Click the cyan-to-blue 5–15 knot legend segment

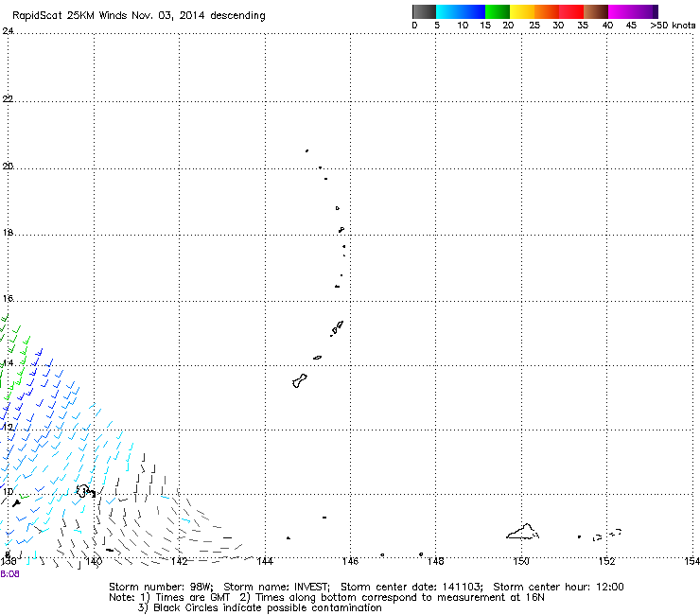(x=461, y=11)
